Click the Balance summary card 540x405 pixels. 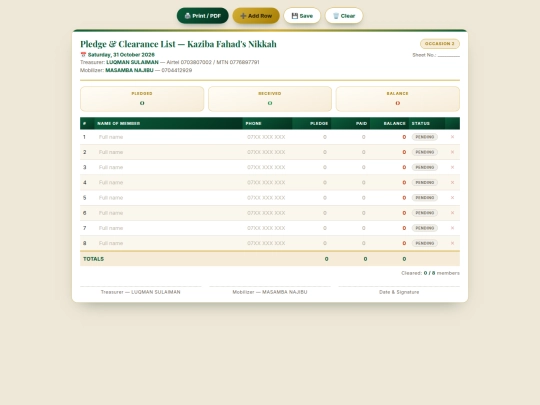[398, 99]
